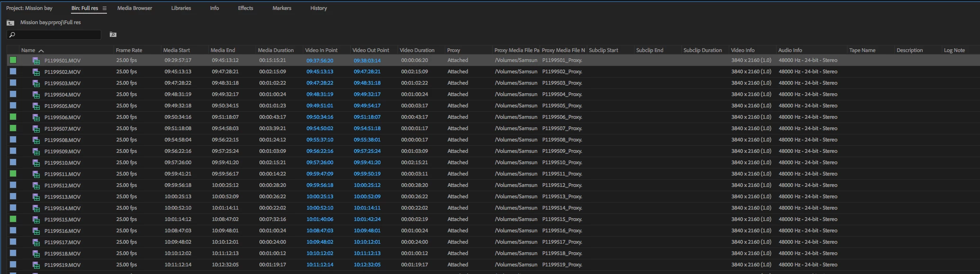
Task: Click the find-by-folder search icon
Action: pyautogui.click(x=113, y=35)
